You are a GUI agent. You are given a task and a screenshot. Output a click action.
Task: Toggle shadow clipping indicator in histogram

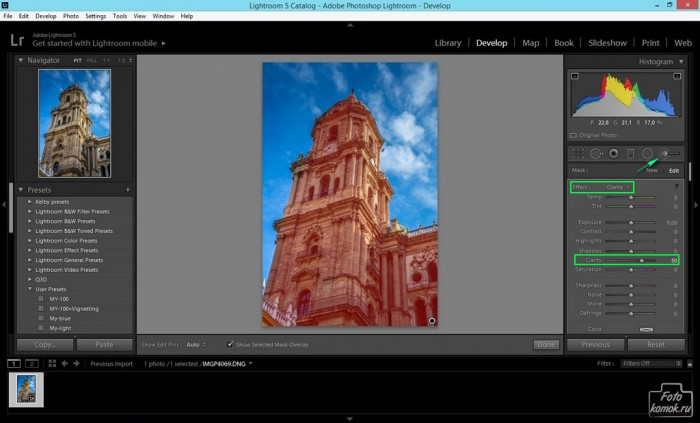click(x=575, y=76)
